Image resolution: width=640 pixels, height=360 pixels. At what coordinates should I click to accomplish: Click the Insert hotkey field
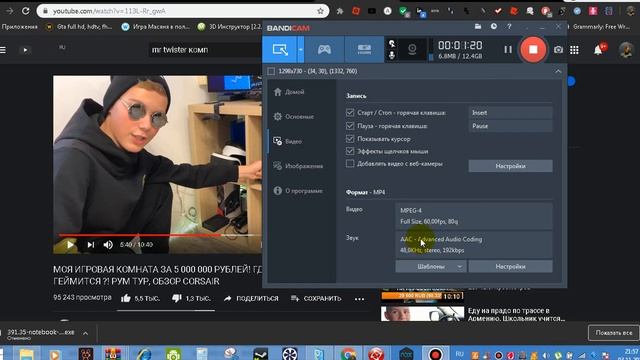510,113
